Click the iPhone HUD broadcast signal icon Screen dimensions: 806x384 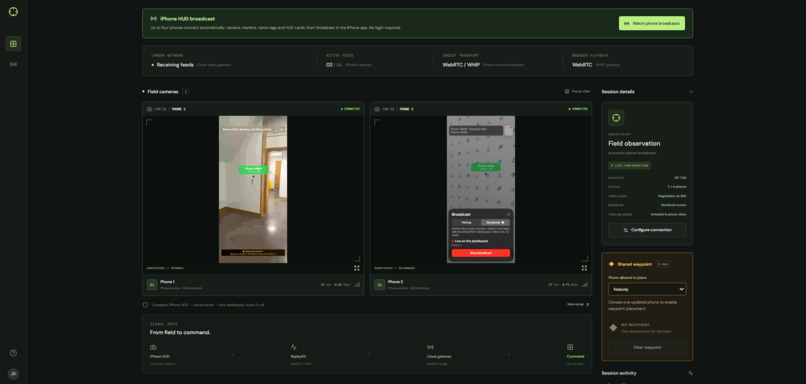tap(153, 19)
